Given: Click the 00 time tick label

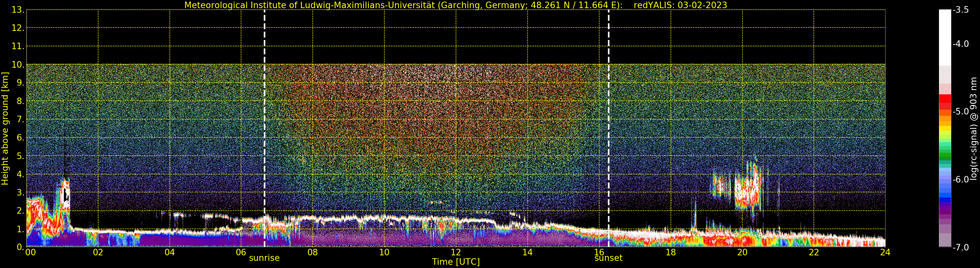Looking at the screenshot, I should point(30,252).
